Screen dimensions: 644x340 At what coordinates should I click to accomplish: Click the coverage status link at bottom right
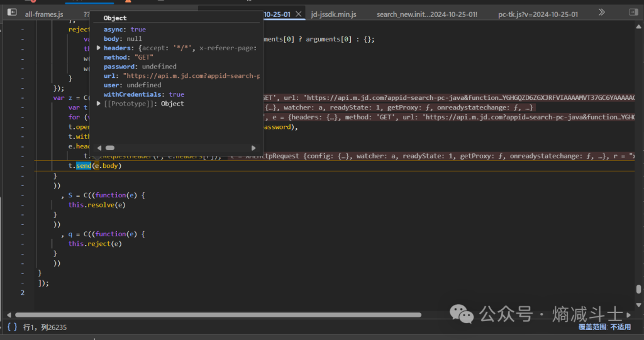pos(604,327)
